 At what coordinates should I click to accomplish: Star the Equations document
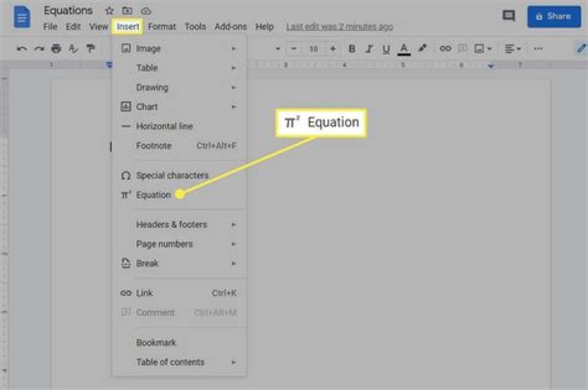109,11
